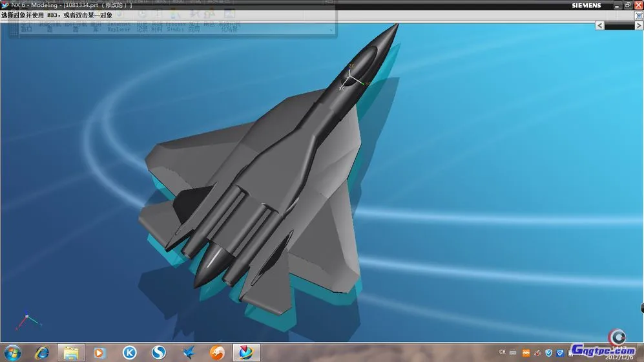
Task: Select the WCS coordinate triad on the cockpit
Action: [351, 79]
